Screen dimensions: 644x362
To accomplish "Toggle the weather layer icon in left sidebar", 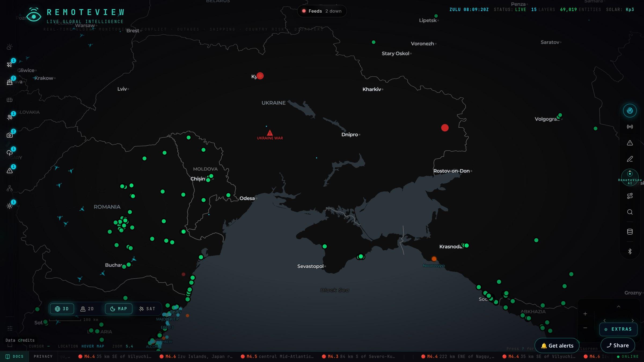I will point(10,47).
